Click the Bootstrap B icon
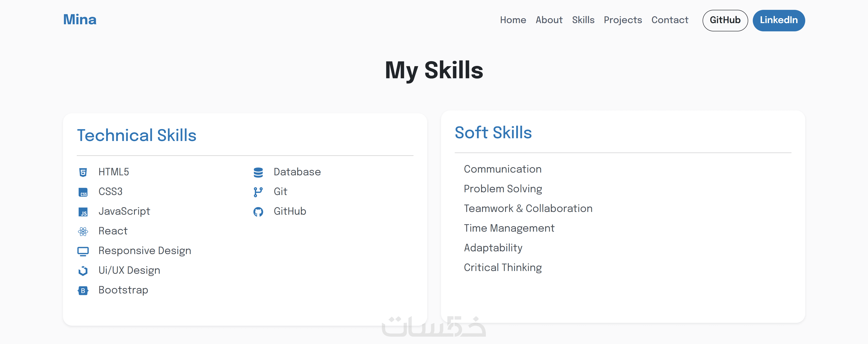The width and height of the screenshot is (868, 344). pyautogui.click(x=83, y=290)
